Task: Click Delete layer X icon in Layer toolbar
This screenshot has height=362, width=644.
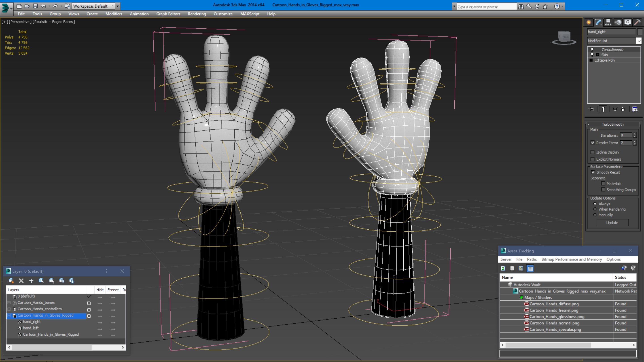Action: click(x=21, y=281)
